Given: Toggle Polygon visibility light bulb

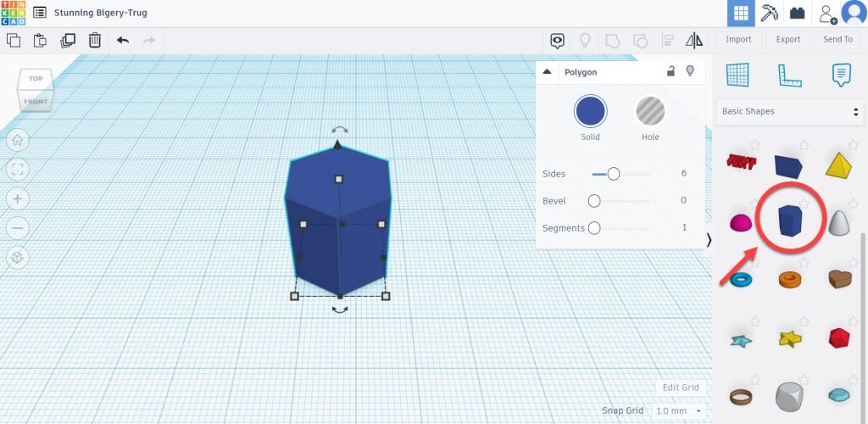Looking at the screenshot, I should tap(690, 71).
